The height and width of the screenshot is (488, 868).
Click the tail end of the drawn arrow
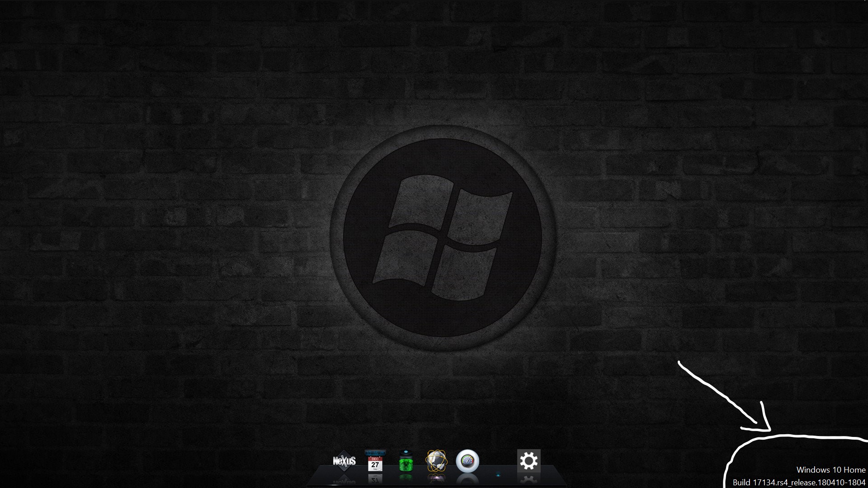(x=679, y=362)
